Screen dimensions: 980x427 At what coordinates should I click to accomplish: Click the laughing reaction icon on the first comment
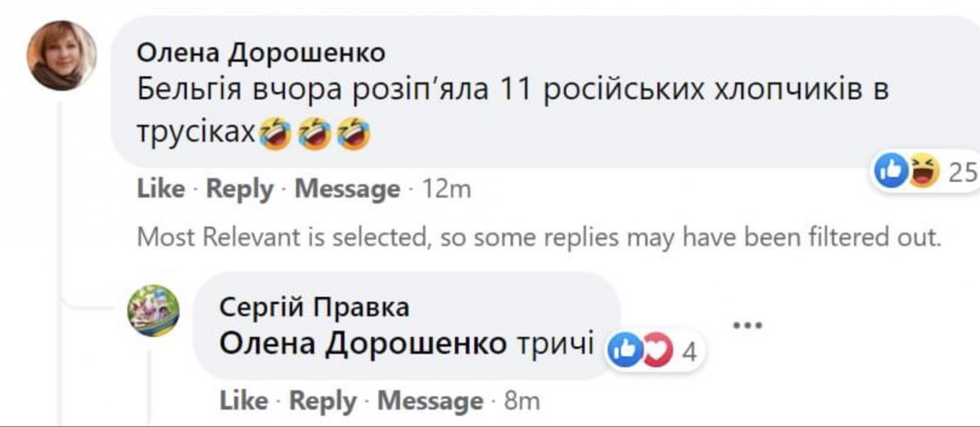[x=923, y=171]
